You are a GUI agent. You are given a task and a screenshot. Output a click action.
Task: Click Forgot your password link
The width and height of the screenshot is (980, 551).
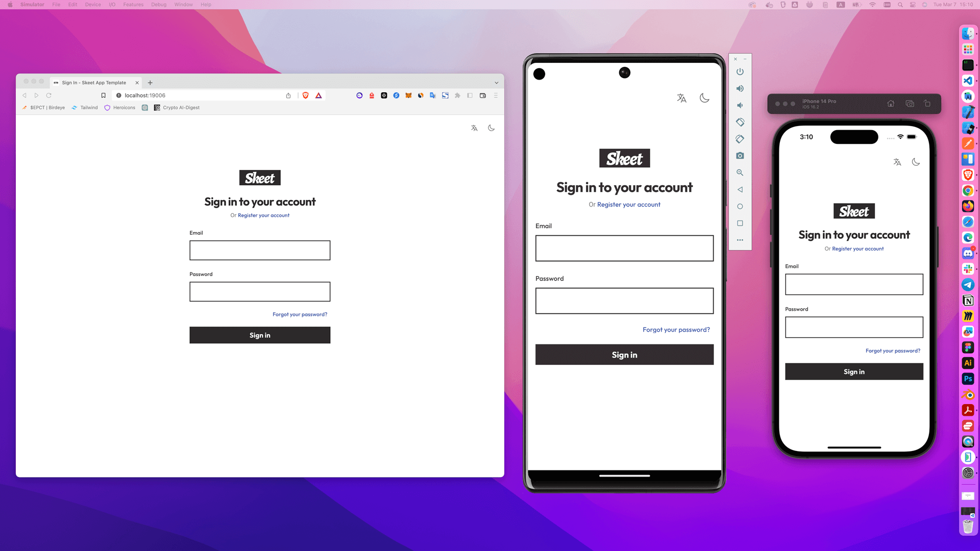click(300, 314)
